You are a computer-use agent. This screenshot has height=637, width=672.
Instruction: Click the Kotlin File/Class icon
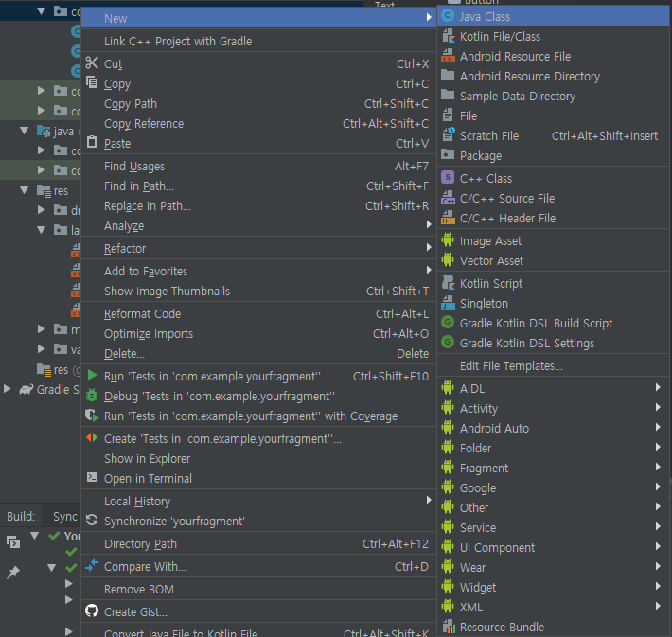click(448, 36)
